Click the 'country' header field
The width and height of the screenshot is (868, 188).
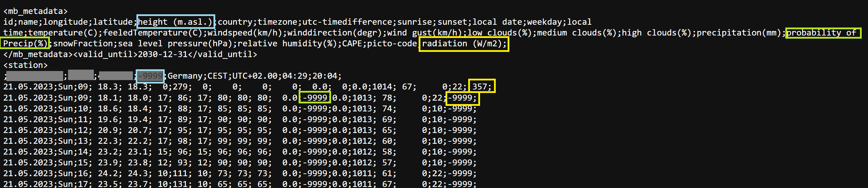(235, 22)
